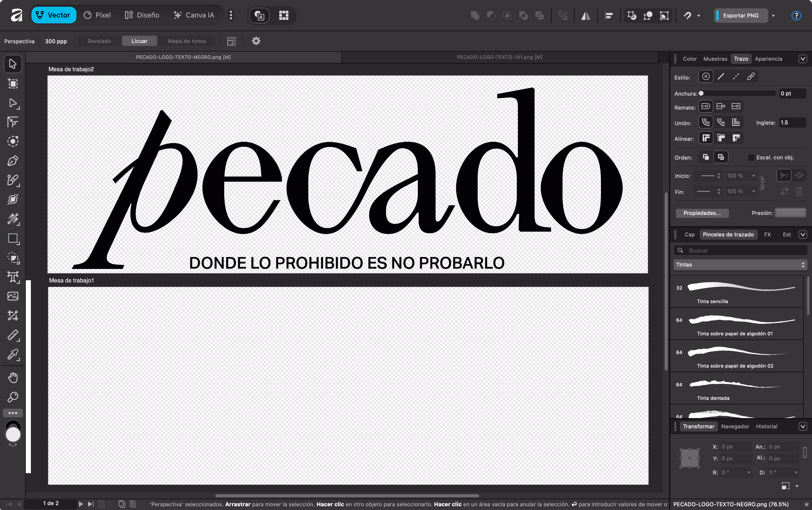The width and height of the screenshot is (812, 510).
Task: Select the Rectangle tool
Action: click(x=13, y=239)
